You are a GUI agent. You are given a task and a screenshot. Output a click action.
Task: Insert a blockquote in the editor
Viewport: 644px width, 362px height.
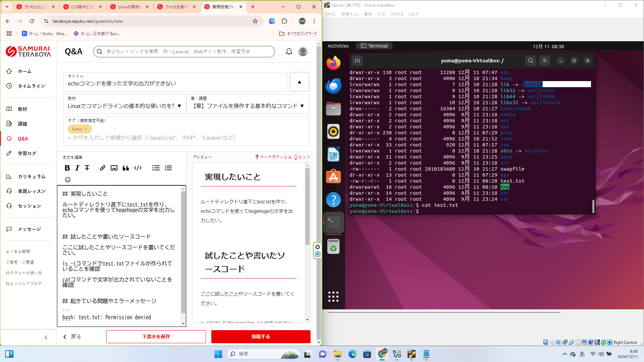[x=126, y=168]
